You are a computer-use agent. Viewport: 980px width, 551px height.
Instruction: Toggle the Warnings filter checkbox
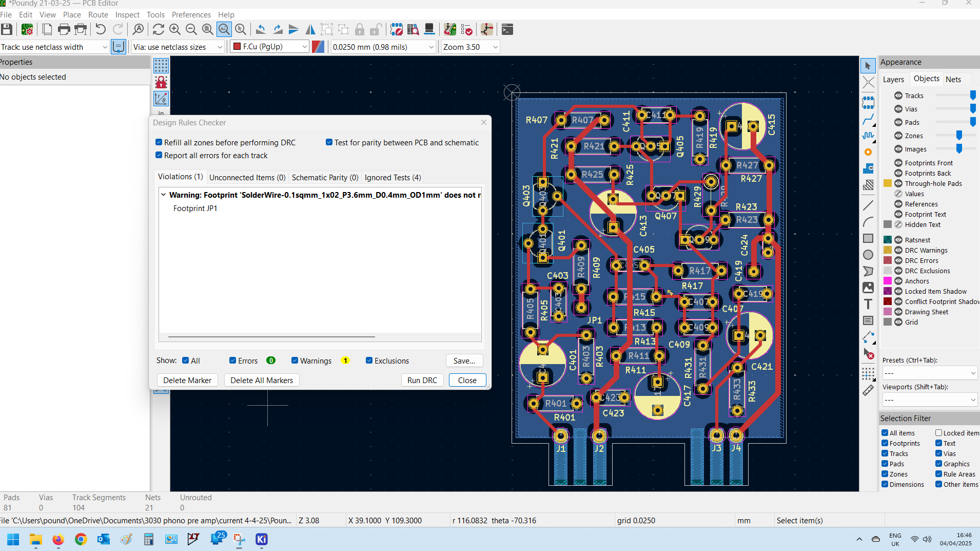tap(295, 360)
